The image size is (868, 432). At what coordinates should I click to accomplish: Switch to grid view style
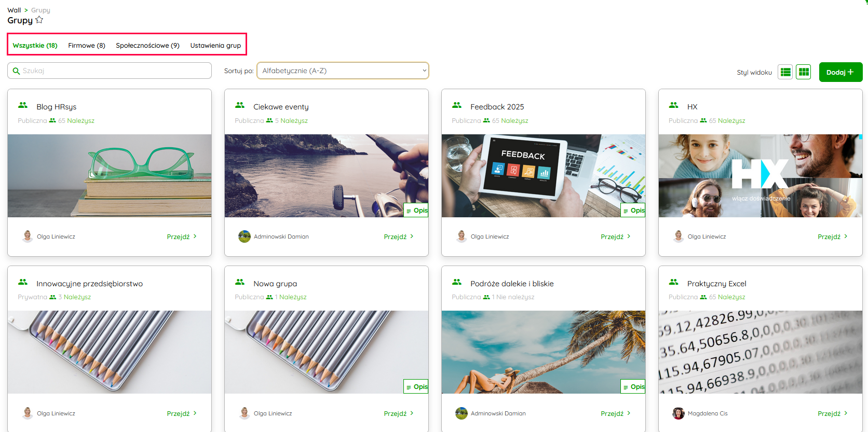(804, 72)
